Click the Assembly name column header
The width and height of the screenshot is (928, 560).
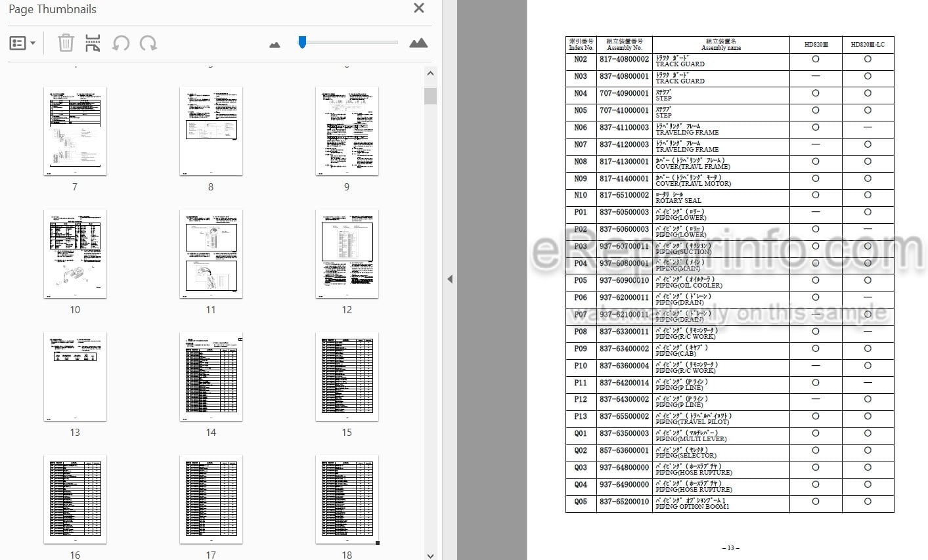720,45
